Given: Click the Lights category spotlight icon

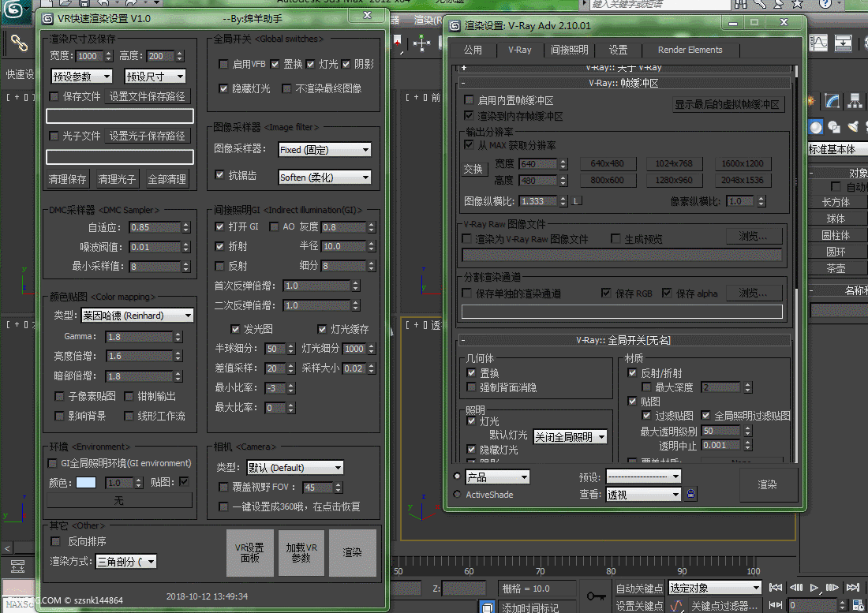Looking at the screenshot, I should (853, 127).
